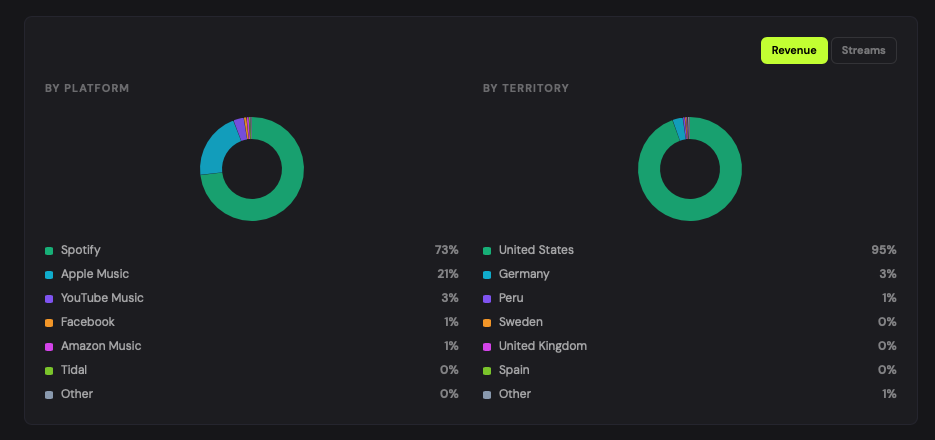Click the Spotify green legend swatch

[x=49, y=250]
